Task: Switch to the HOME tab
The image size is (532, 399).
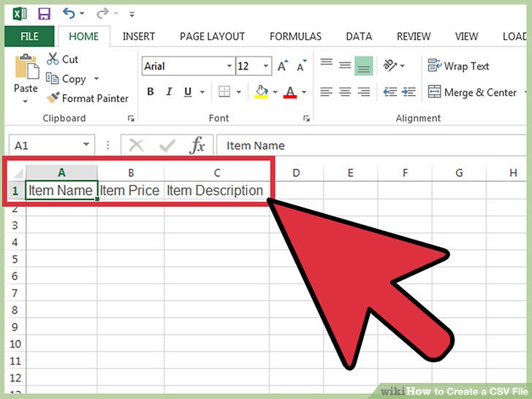Action: click(x=84, y=37)
